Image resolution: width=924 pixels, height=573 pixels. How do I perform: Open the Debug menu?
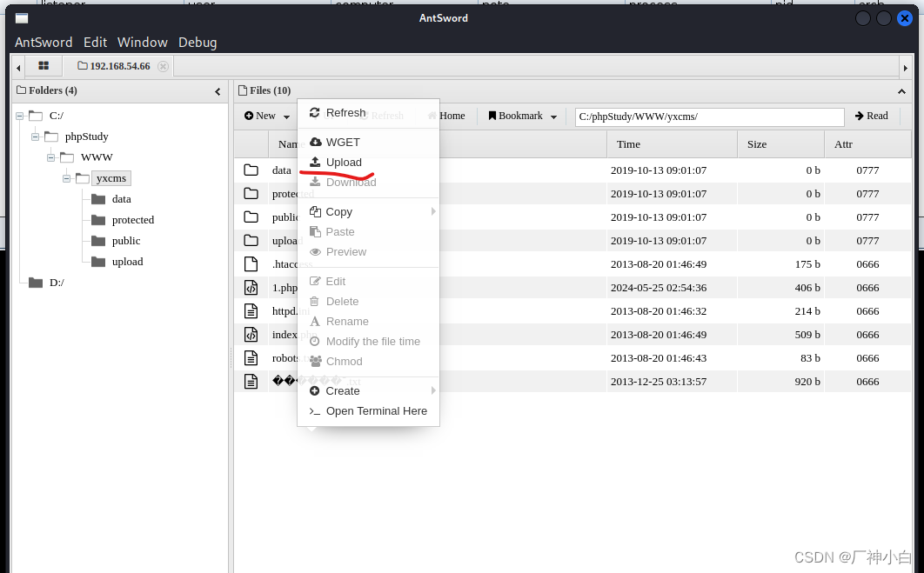tap(198, 43)
